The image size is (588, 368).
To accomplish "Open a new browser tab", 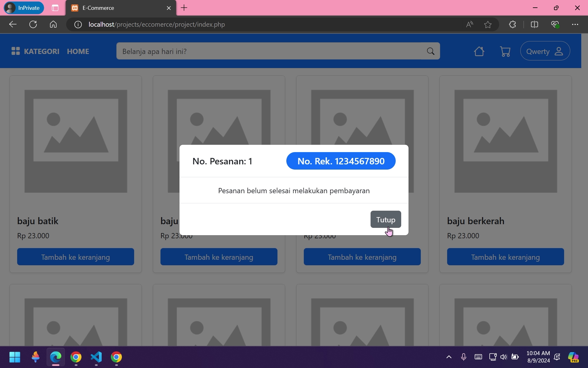I will (184, 8).
